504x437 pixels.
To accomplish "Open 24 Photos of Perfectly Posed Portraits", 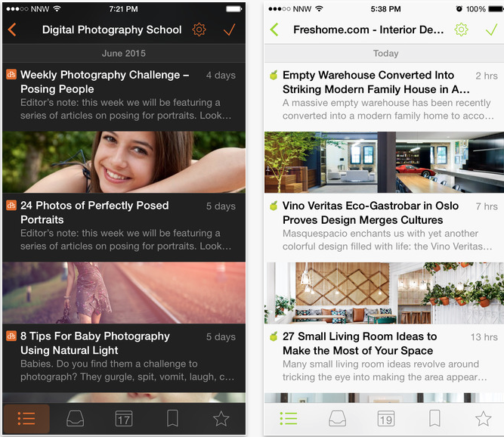I will point(94,212).
